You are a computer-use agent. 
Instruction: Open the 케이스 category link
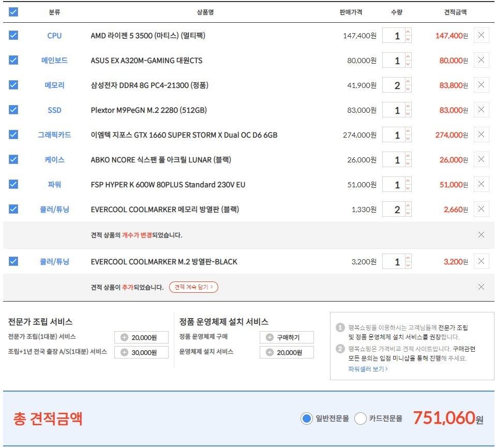pyautogui.click(x=54, y=160)
